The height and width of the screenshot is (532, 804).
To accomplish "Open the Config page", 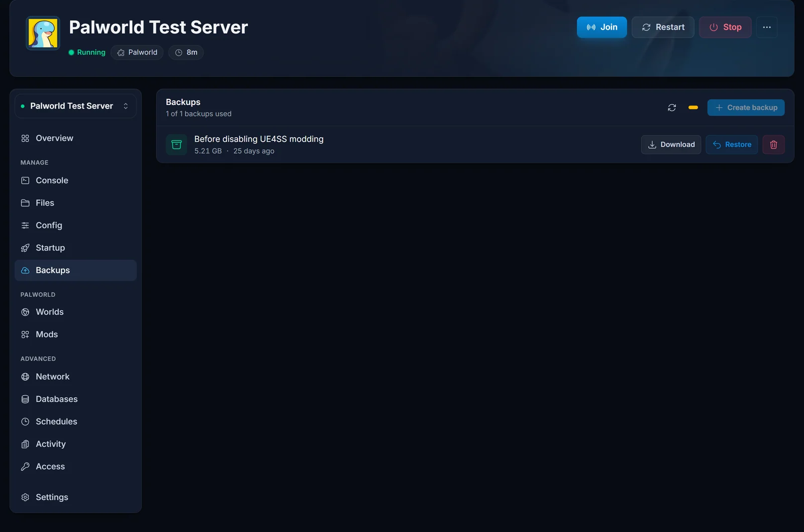I will [x=75, y=226].
